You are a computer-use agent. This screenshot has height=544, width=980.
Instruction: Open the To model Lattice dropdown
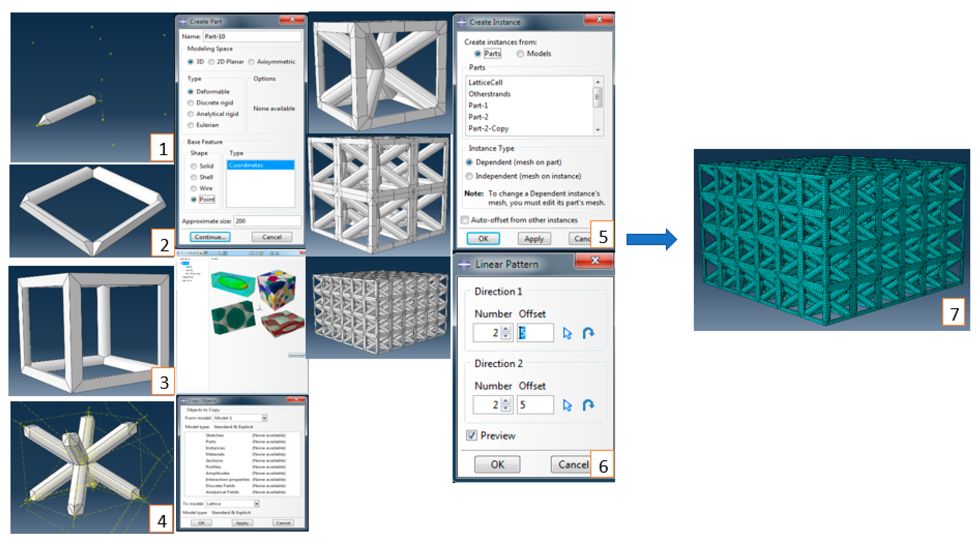coord(256,504)
